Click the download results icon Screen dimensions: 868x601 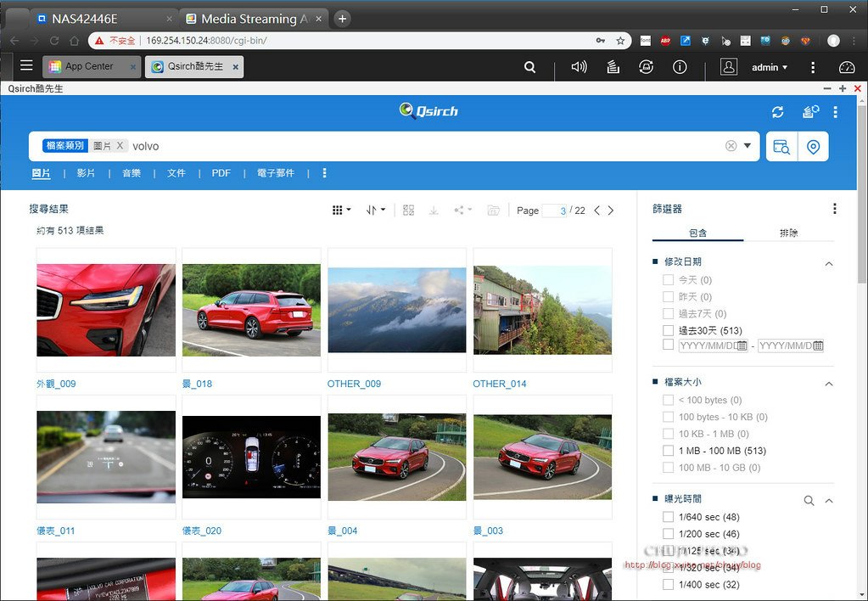click(x=434, y=210)
